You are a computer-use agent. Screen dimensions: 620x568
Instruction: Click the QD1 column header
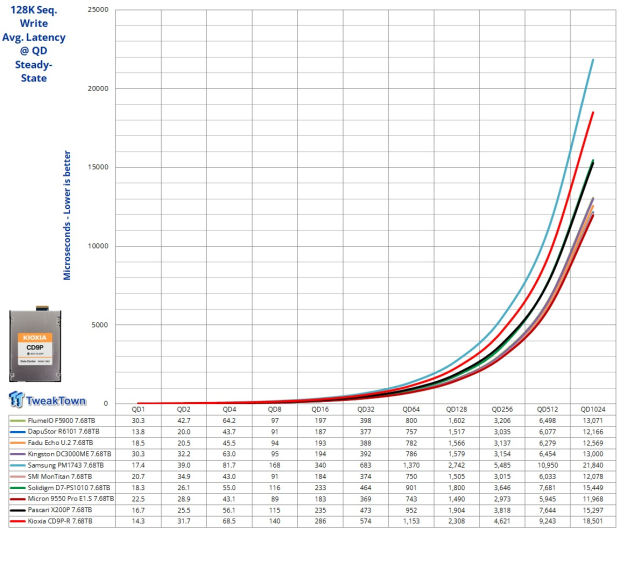138,409
